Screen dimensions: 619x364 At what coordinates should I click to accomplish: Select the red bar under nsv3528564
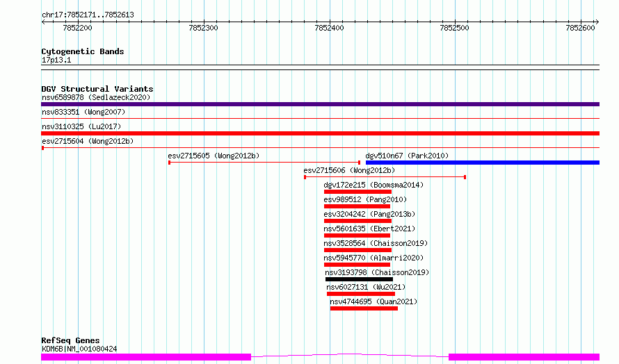(357, 250)
